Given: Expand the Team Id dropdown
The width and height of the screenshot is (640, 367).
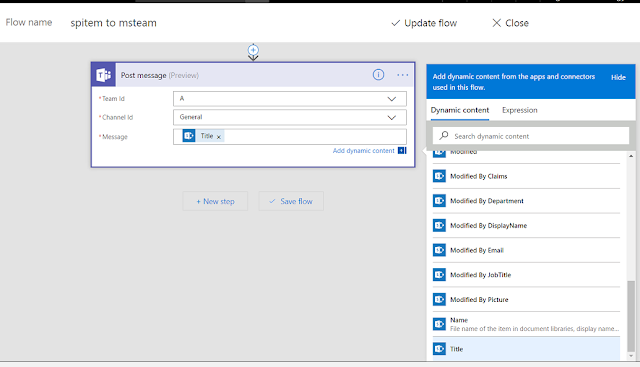Looking at the screenshot, I should (x=391, y=99).
